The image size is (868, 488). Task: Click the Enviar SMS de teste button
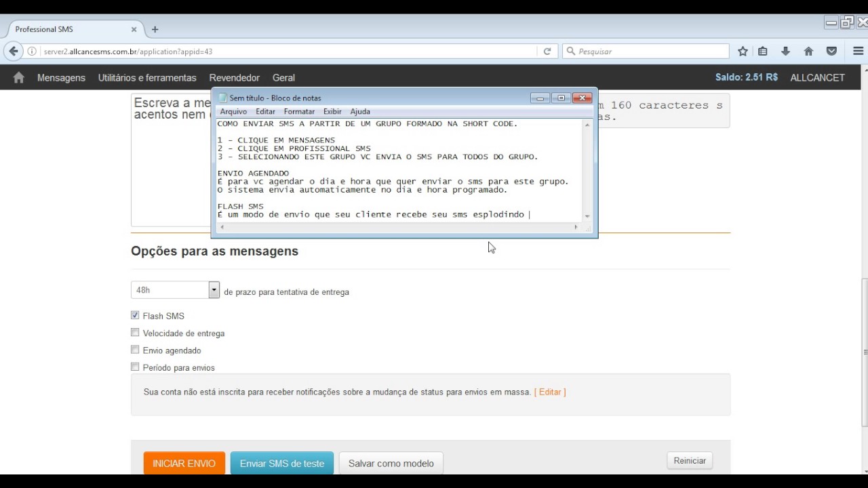[282, 464]
